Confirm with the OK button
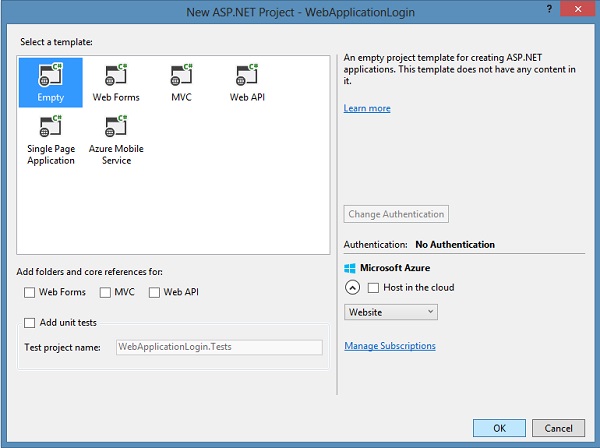 click(499, 428)
